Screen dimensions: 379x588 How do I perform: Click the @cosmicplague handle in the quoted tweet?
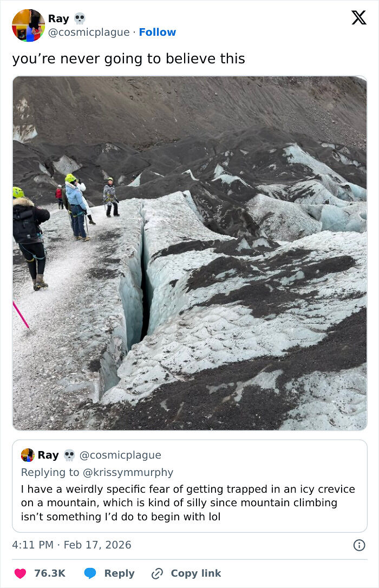[x=120, y=455]
